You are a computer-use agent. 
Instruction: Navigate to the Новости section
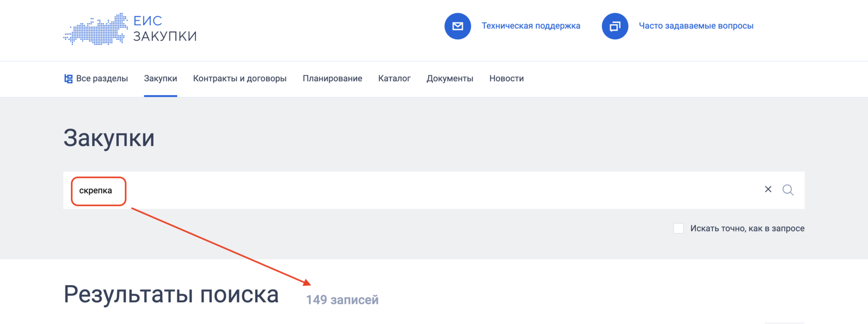tap(506, 79)
